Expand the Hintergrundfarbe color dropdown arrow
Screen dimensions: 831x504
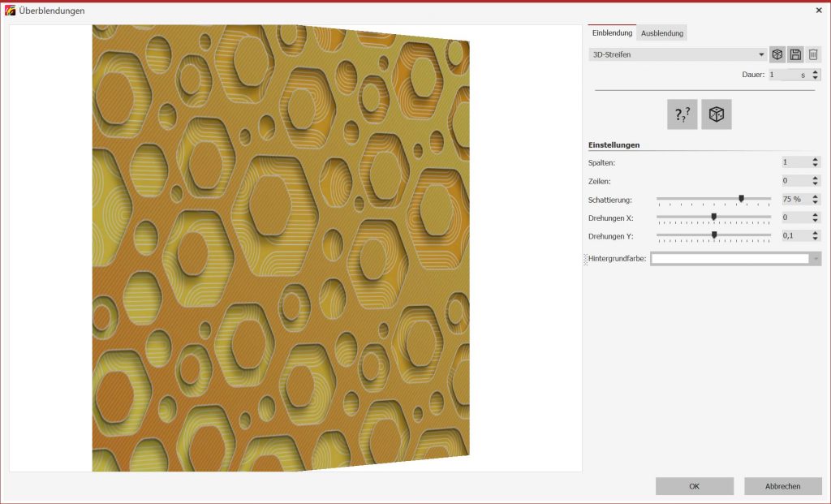point(815,259)
